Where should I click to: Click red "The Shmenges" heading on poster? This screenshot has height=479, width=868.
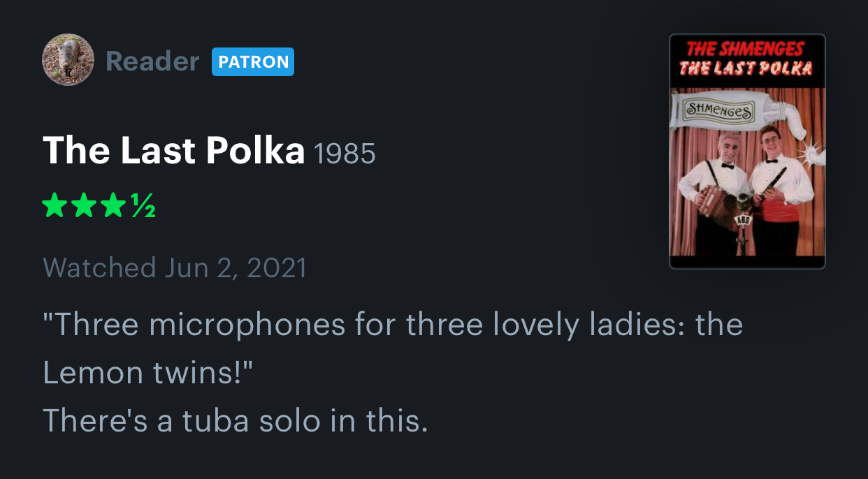(x=745, y=49)
